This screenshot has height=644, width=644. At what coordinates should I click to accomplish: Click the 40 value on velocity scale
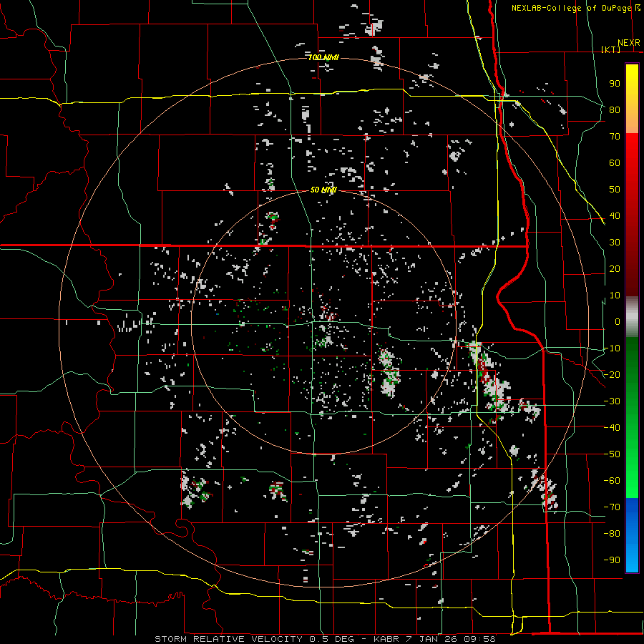pyautogui.click(x=615, y=216)
